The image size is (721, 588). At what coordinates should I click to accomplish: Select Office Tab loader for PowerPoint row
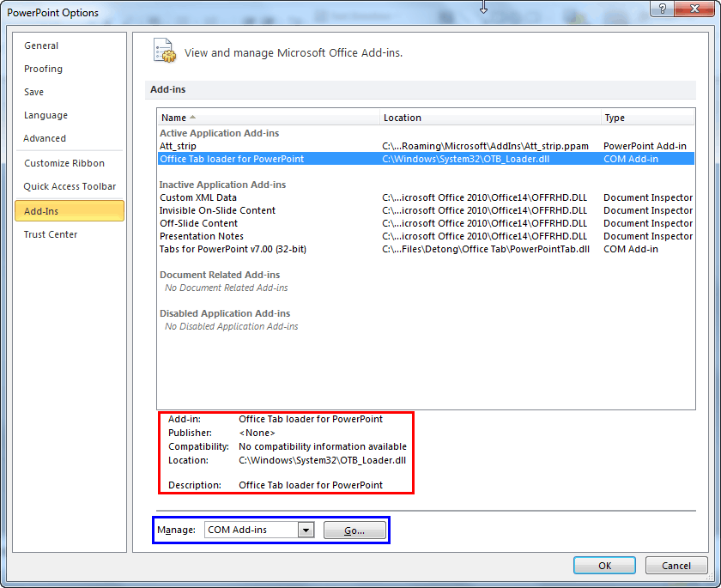pos(426,159)
